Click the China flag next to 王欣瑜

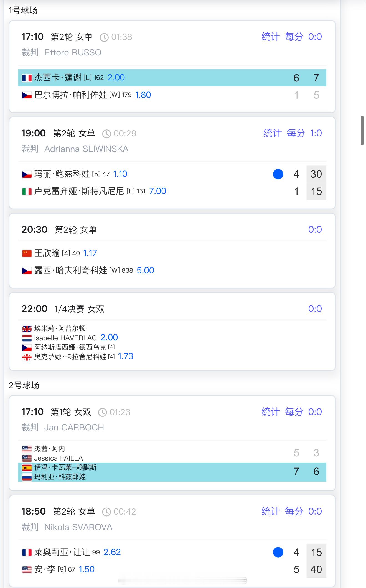click(x=27, y=253)
